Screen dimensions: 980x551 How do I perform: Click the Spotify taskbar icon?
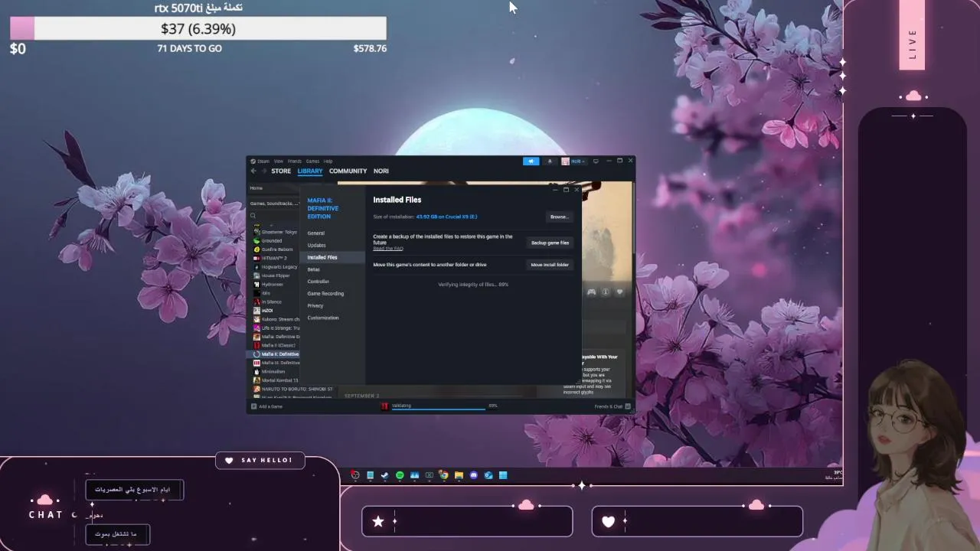coord(400,475)
